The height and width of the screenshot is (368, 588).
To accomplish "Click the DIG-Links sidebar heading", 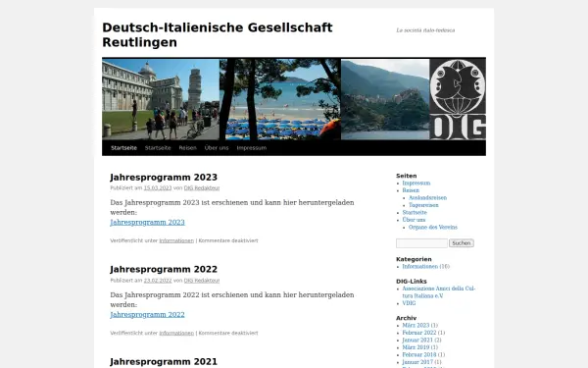I will 411,282.
